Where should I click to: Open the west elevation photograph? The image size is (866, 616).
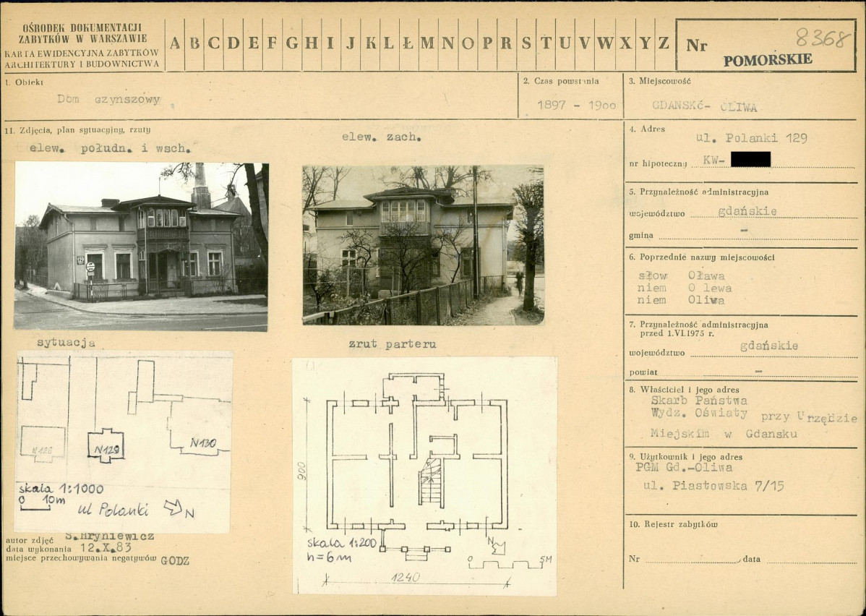pyautogui.click(x=423, y=244)
